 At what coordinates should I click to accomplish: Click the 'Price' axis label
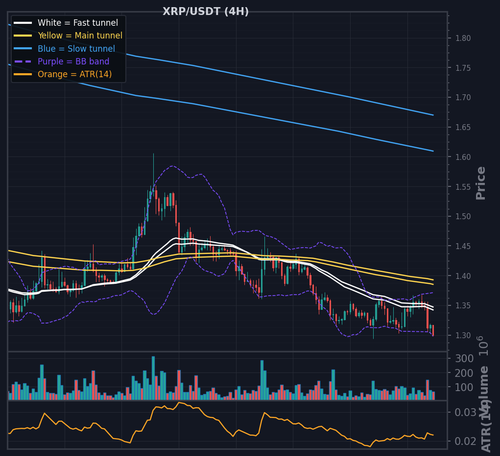[481, 183]
